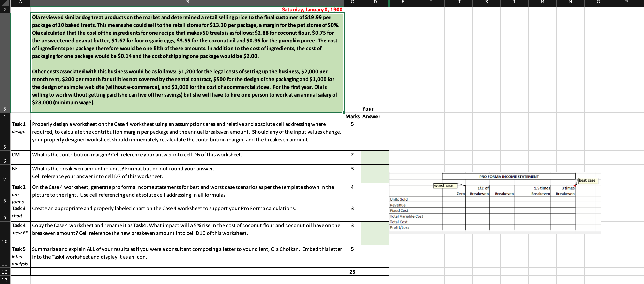Click green answer cell for breakeven units
644x284 pixels.
click(x=375, y=174)
